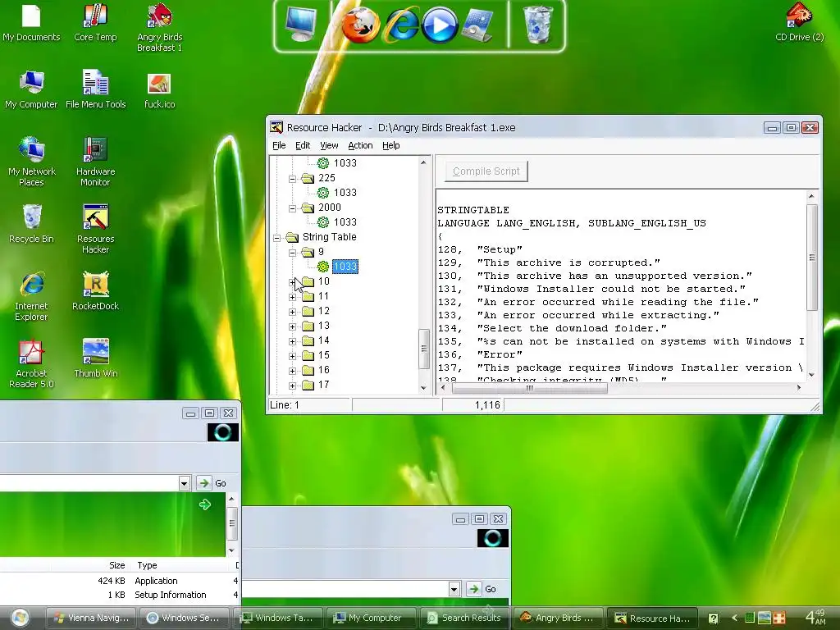Launch Hardware Monitor shortcut
The width and height of the screenshot is (840, 630).
[x=95, y=162]
